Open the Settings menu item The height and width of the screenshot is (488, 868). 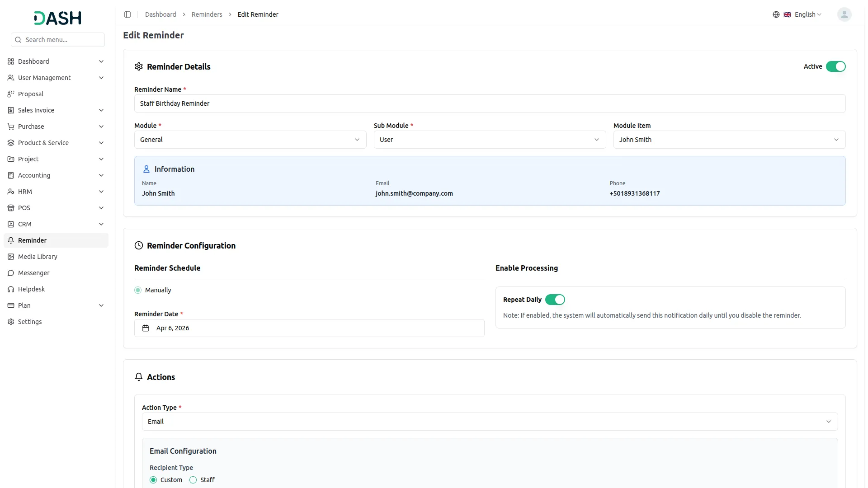click(56, 322)
